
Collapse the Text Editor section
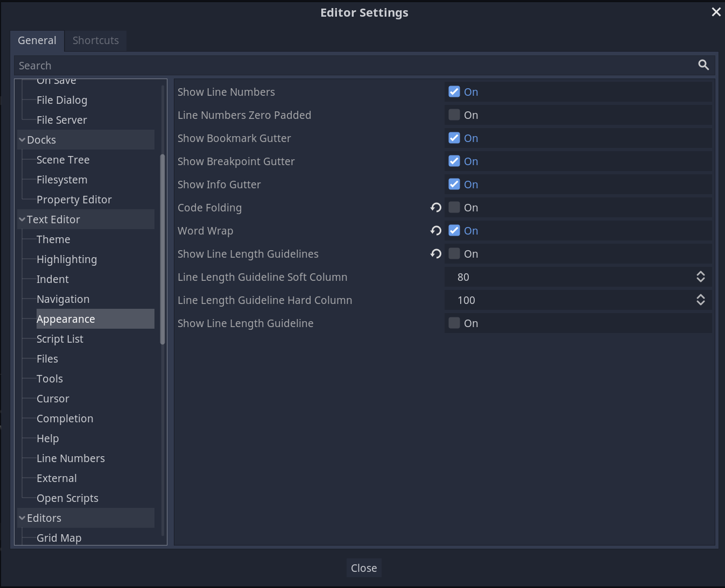click(x=22, y=219)
